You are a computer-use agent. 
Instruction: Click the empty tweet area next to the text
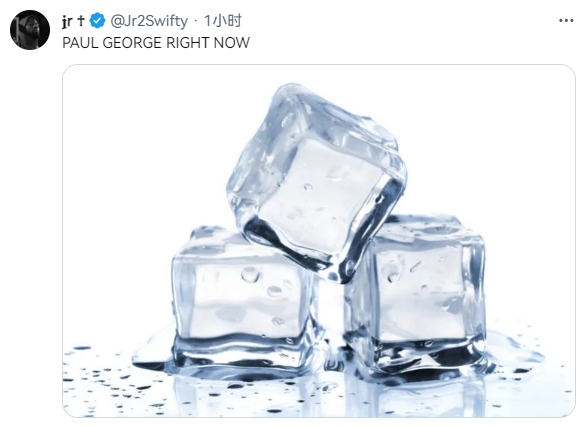[412, 43]
